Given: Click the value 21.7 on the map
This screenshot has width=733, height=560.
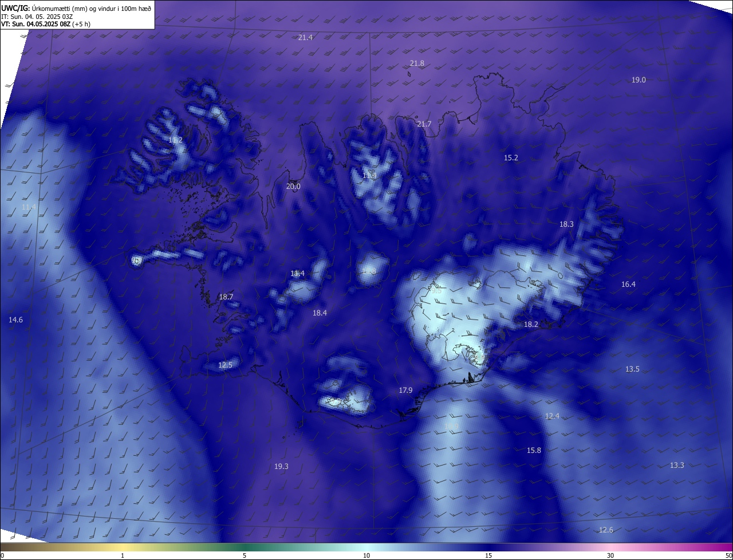Looking at the screenshot, I should pyautogui.click(x=424, y=124).
